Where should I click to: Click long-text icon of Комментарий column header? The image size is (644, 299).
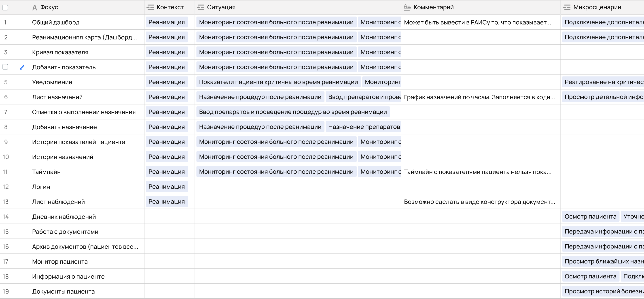pyautogui.click(x=407, y=8)
